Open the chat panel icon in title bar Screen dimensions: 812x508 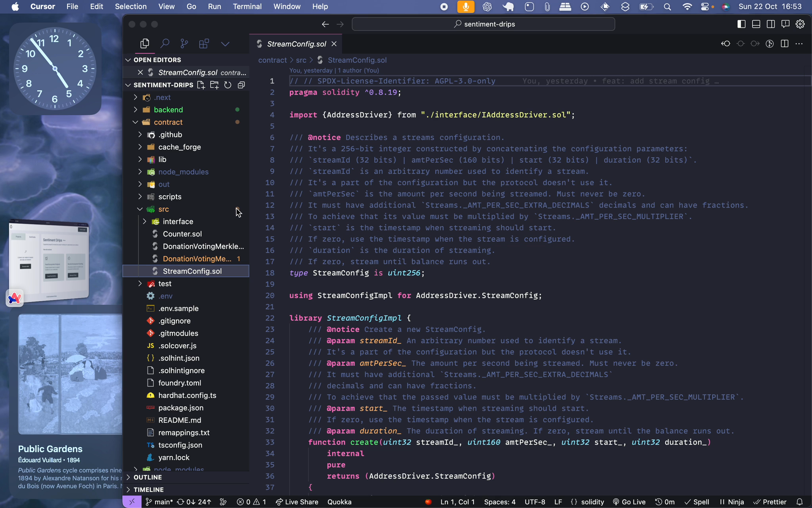tap(785, 24)
